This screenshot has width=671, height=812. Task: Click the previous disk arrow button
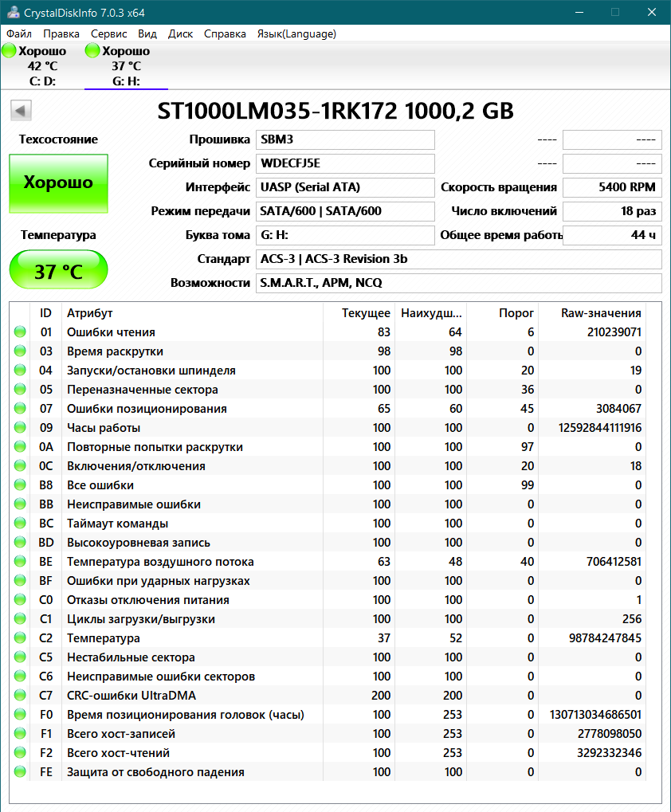22,111
